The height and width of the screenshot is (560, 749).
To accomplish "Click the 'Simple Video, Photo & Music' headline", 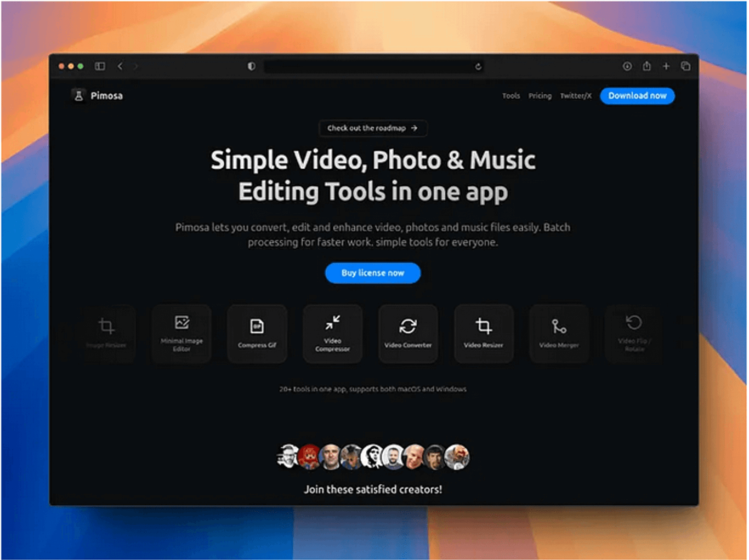I will pyautogui.click(x=373, y=160).
